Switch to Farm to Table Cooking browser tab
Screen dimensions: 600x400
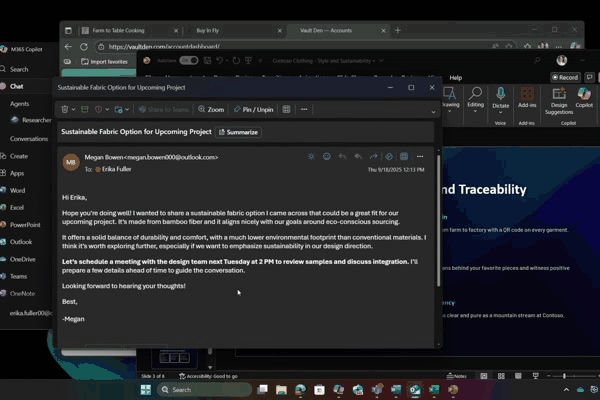pos(130,31)
